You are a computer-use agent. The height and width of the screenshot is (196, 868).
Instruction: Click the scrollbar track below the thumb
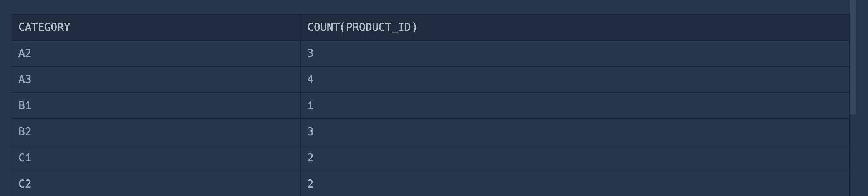pos(853,155)
